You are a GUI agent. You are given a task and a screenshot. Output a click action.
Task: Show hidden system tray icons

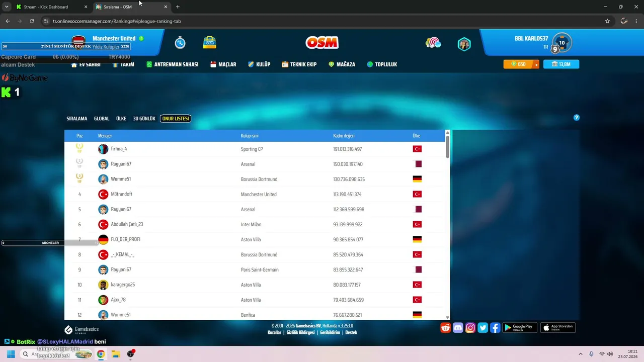pyautogui.click(x=580, y=354)
